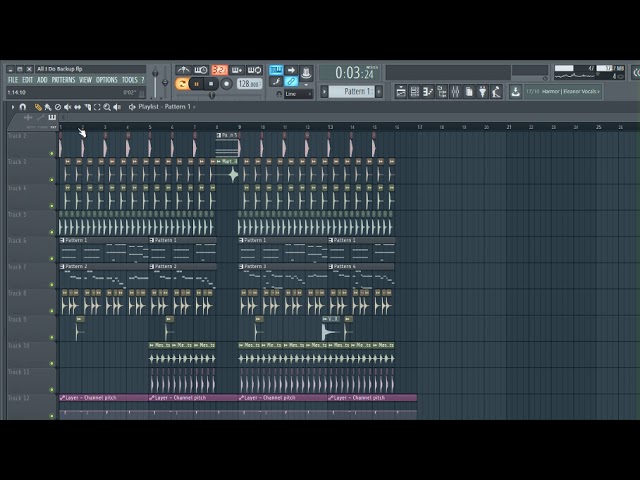Select previous pattern arrow

pos(324,91)
